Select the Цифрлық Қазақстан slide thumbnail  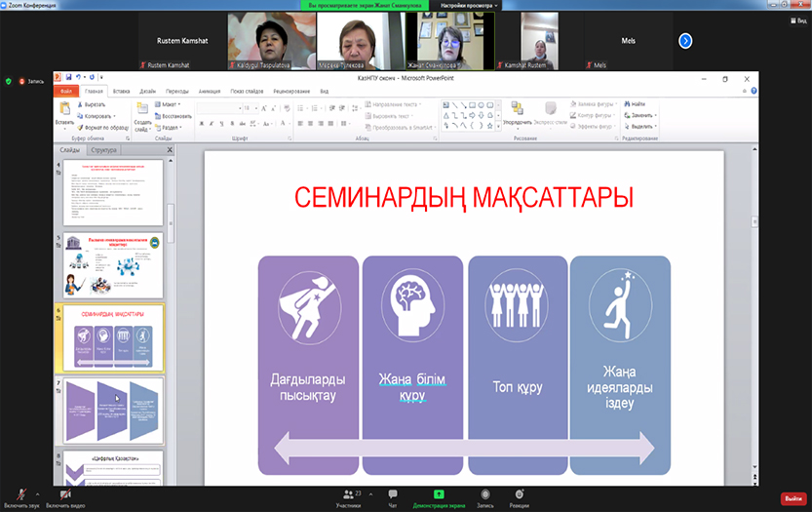(114, 467)
